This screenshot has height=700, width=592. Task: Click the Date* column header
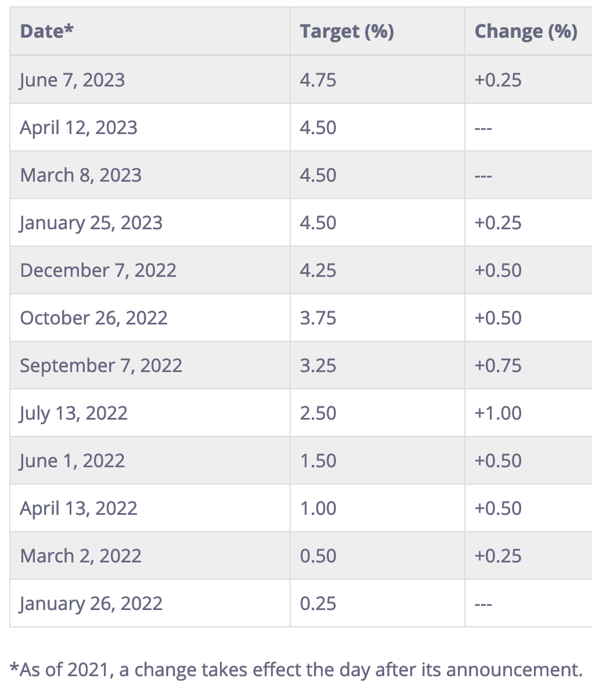coord(150,31)
